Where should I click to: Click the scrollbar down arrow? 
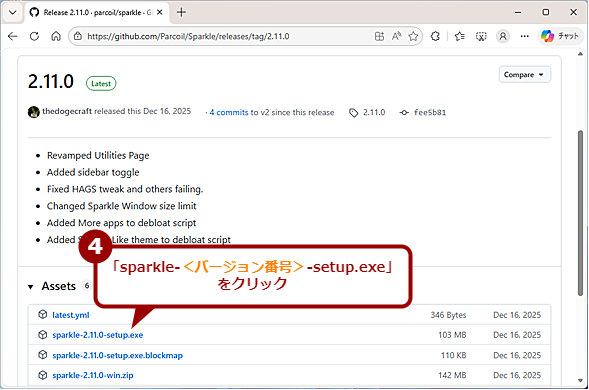(580, 381)
